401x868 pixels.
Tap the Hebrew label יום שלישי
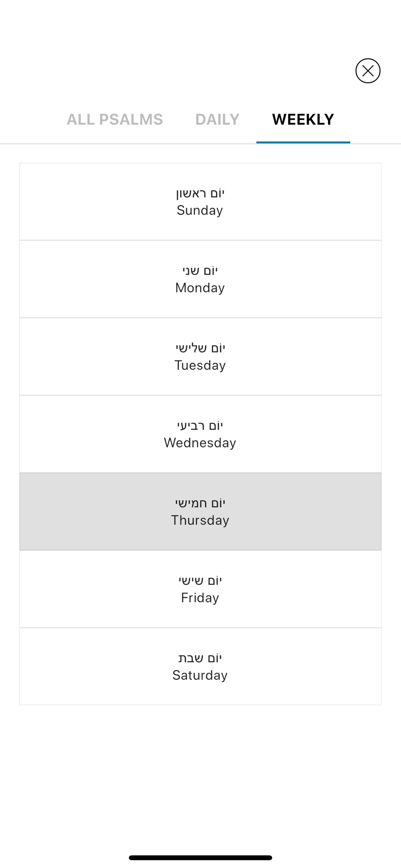pos(200,348)
